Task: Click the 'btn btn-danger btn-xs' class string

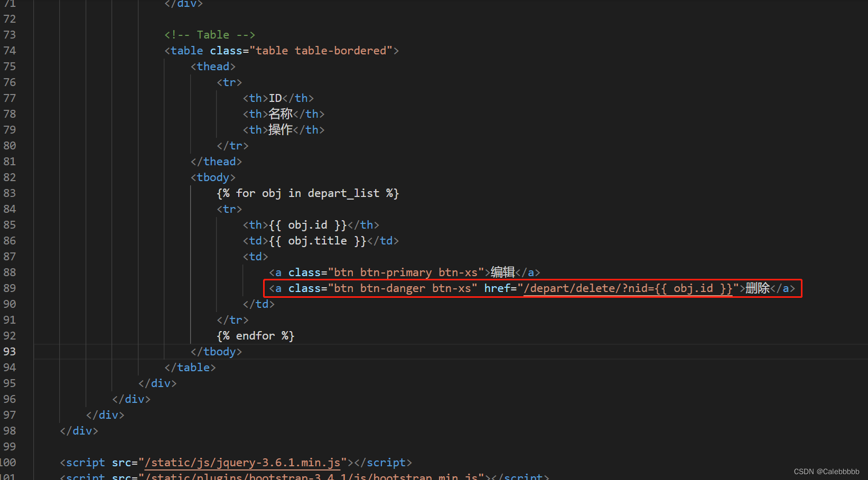Action: coord(403,288)
